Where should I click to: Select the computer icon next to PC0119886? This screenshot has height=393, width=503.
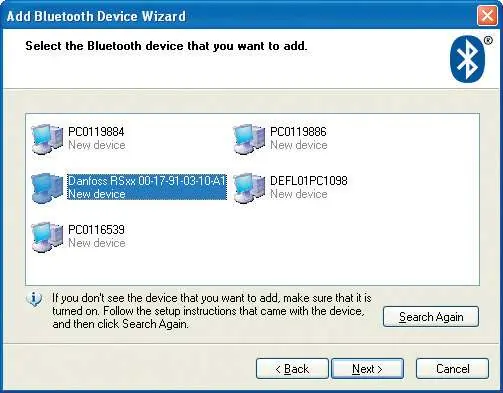(x=249, y=139)
